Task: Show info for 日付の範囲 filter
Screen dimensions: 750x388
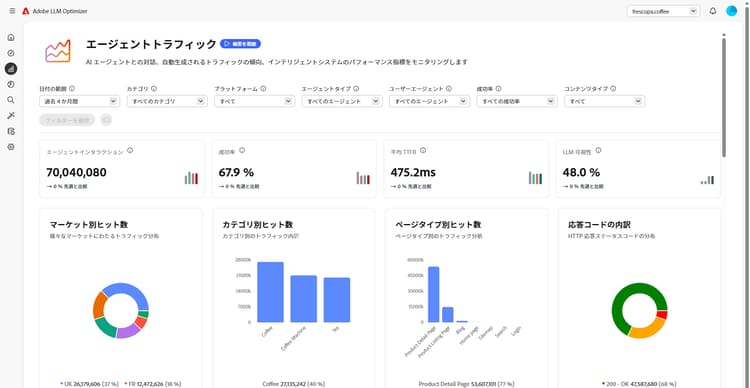Action: pyautogui.click(x=72, y=89)
